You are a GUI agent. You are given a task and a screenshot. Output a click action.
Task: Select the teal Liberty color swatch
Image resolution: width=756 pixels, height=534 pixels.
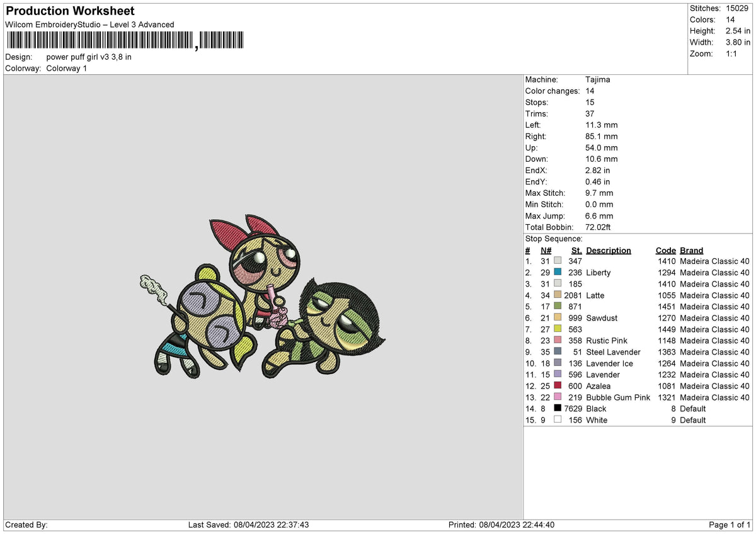558,273
